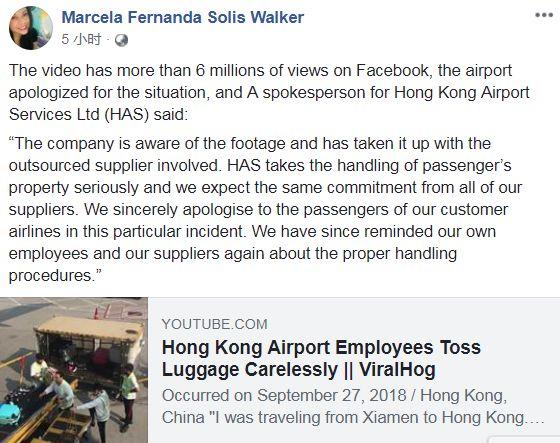Click the word 'Facebook' in the post

point(393,70)
